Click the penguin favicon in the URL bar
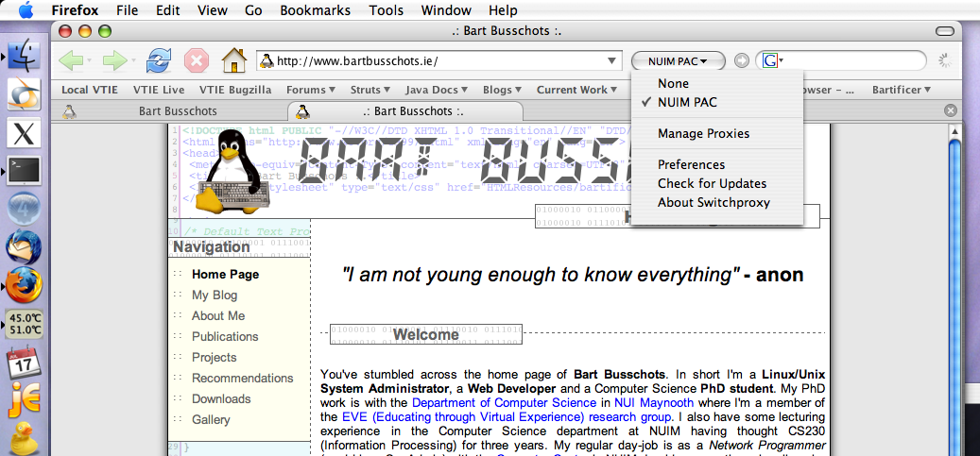Viewport: 980px width, 456px height. (266, 60)
